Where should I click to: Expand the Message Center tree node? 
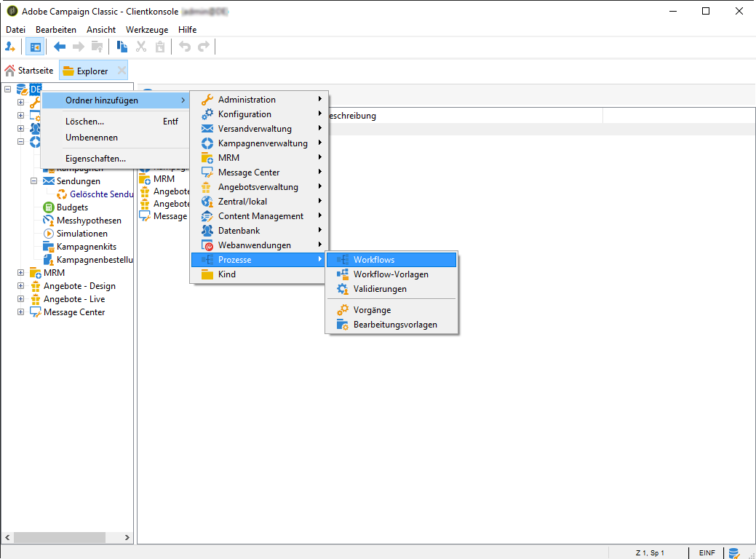point(20,312)
